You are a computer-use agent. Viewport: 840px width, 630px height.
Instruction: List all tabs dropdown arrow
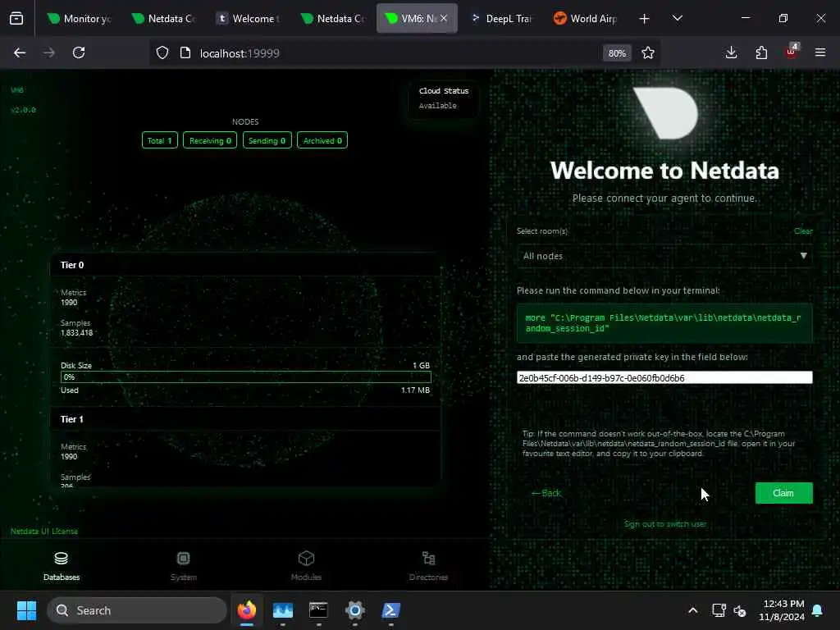click(677, 19)
